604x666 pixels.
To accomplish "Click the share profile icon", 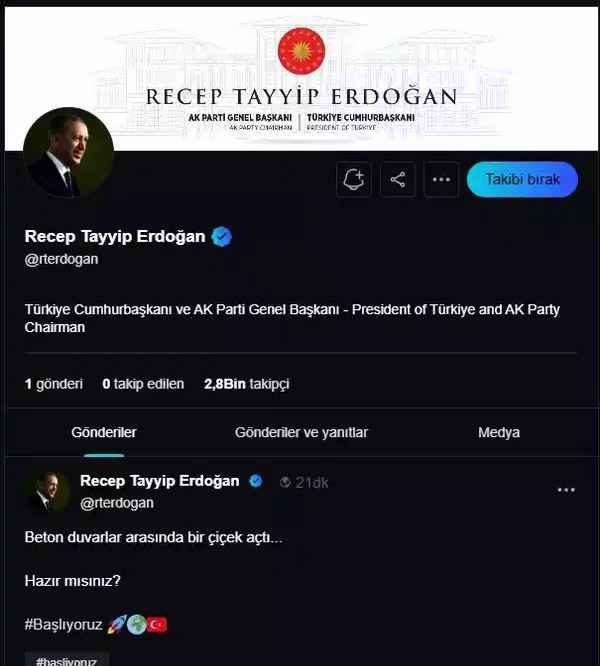I will pos(398,180).
